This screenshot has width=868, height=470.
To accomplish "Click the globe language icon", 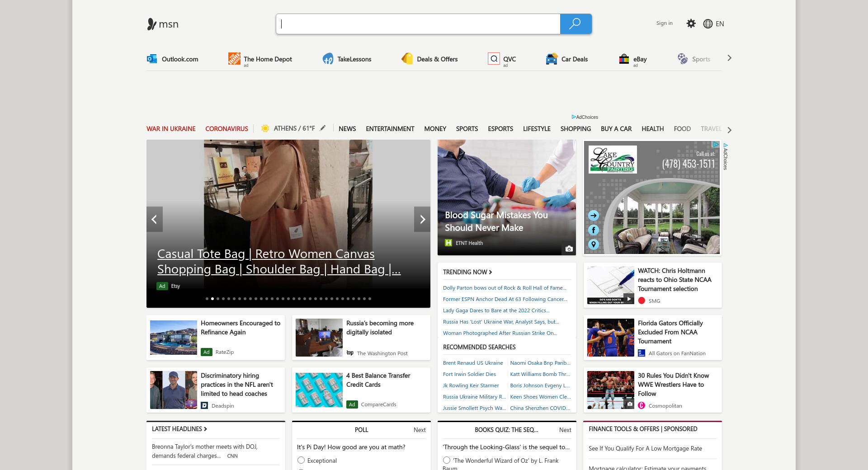I will [708, 24].
